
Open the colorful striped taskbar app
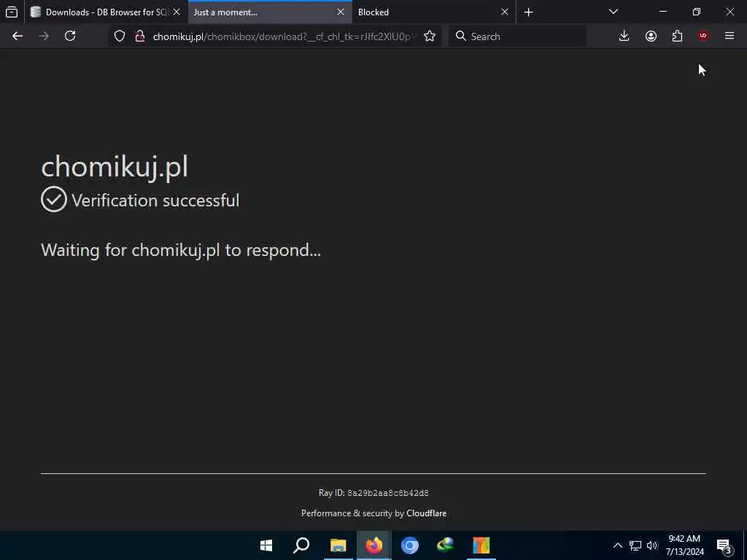point(481,545)
